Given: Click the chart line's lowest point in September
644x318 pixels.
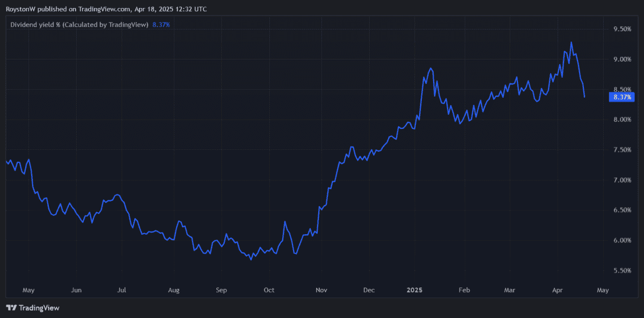Looking at the screenshot, I should point(251,259).
